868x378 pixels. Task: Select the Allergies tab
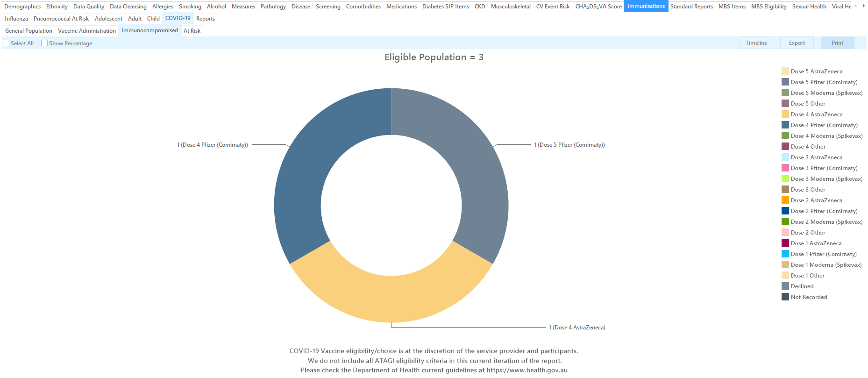pos(163,7)
